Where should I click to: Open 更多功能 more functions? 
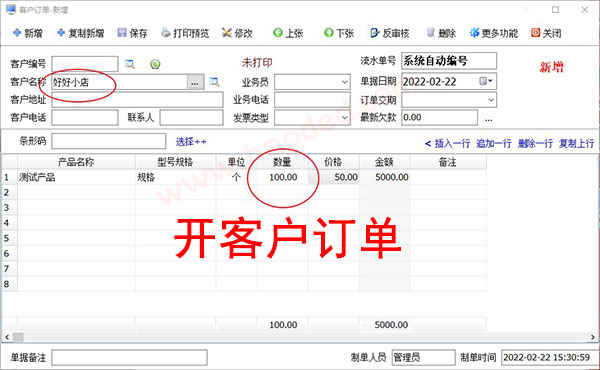point(494,33)
